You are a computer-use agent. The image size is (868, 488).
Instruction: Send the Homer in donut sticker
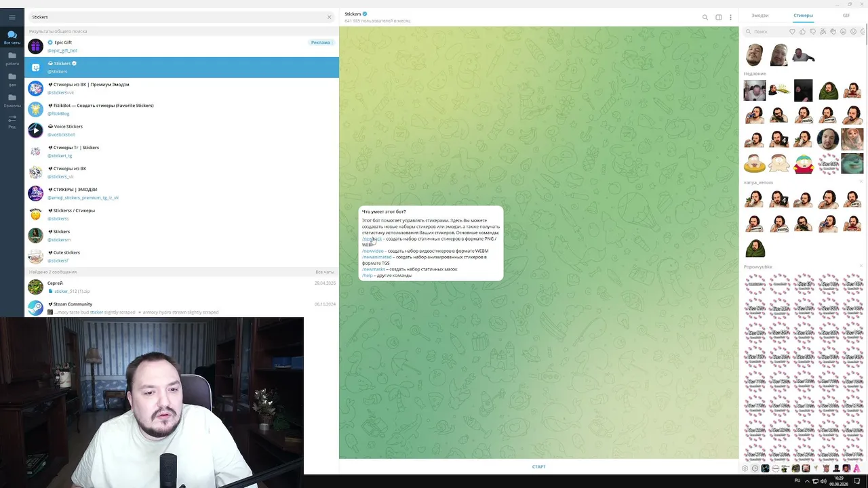(x=755, y=163)
